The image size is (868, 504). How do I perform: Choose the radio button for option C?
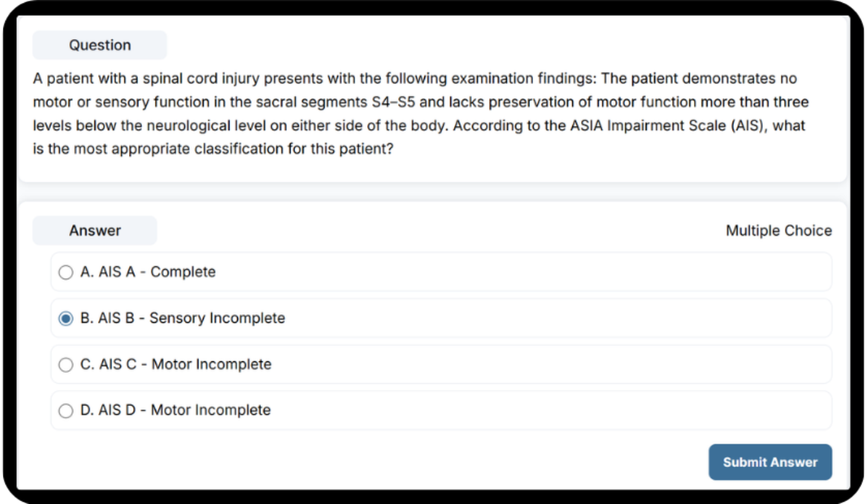pyautogui.click(x=66, y=365)
